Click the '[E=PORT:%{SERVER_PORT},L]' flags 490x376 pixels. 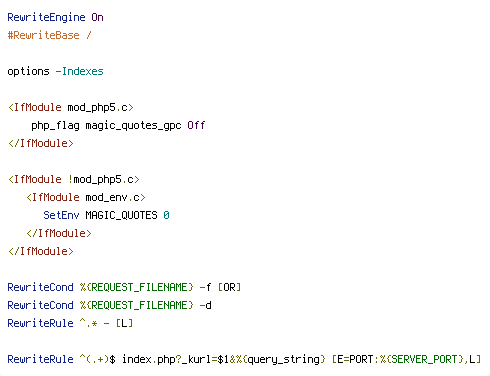pos(406,359)
